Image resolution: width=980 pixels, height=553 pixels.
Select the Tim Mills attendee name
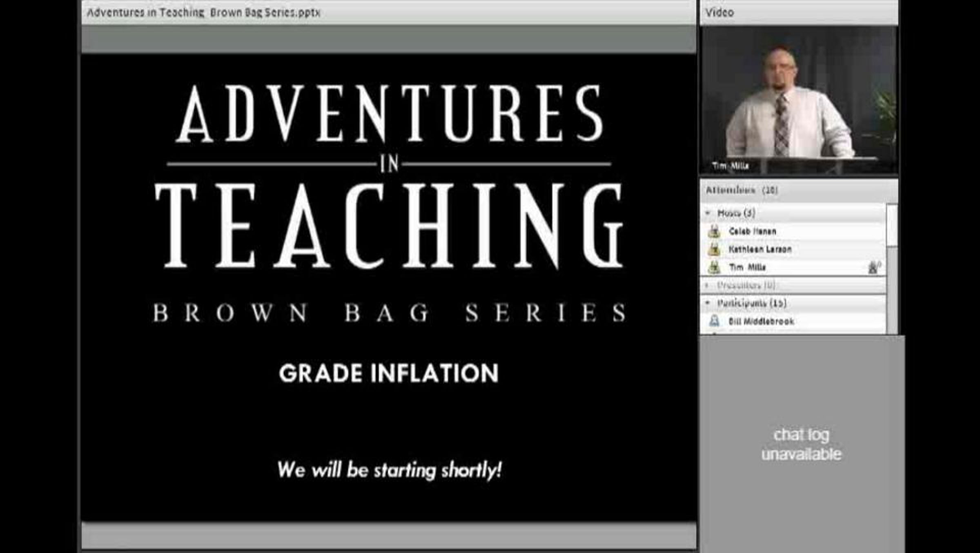pyautogui.click(x=747, y=267)
